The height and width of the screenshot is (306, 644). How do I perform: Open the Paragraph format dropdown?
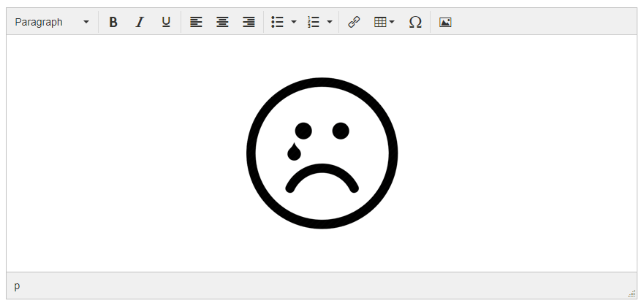tap(52, 22)
